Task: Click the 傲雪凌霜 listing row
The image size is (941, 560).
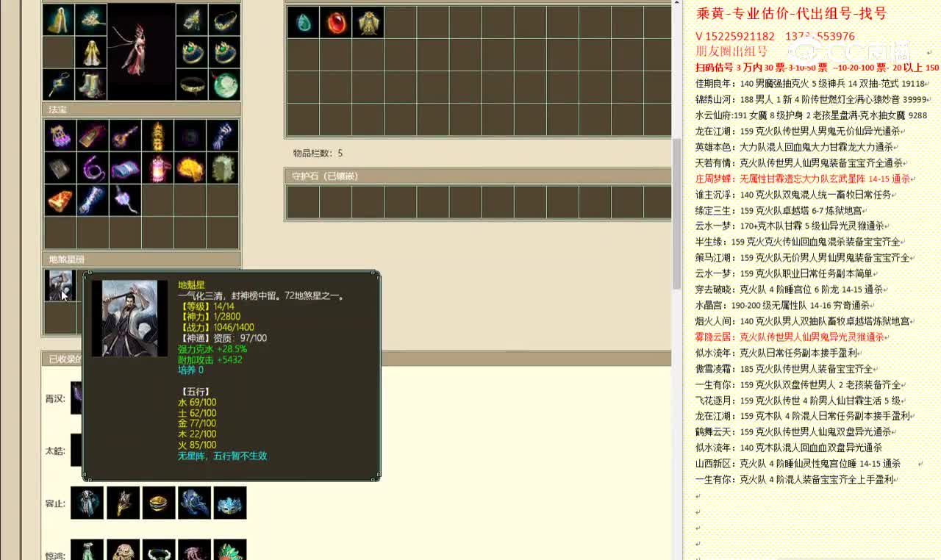Action: (787, 369)
